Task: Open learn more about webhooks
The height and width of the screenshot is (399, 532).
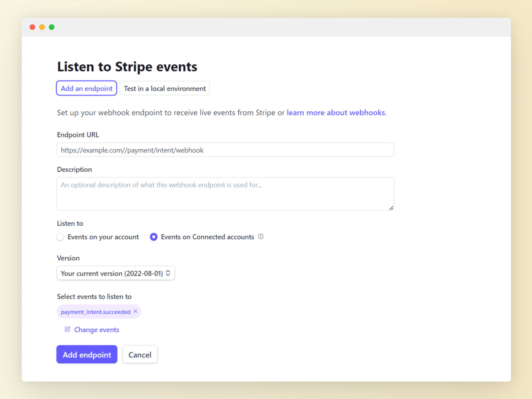Action: point(336,113)
